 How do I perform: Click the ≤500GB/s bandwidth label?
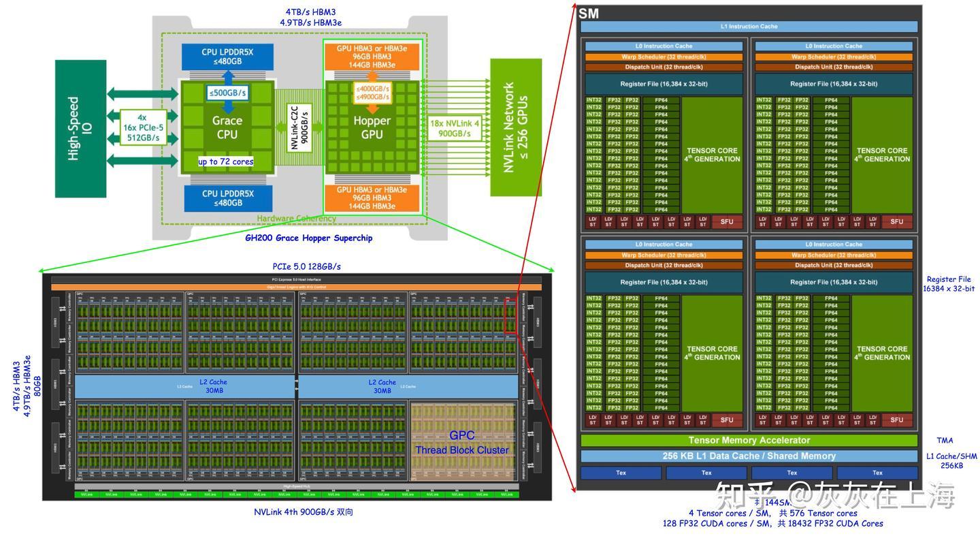click(x=228, y=93)
